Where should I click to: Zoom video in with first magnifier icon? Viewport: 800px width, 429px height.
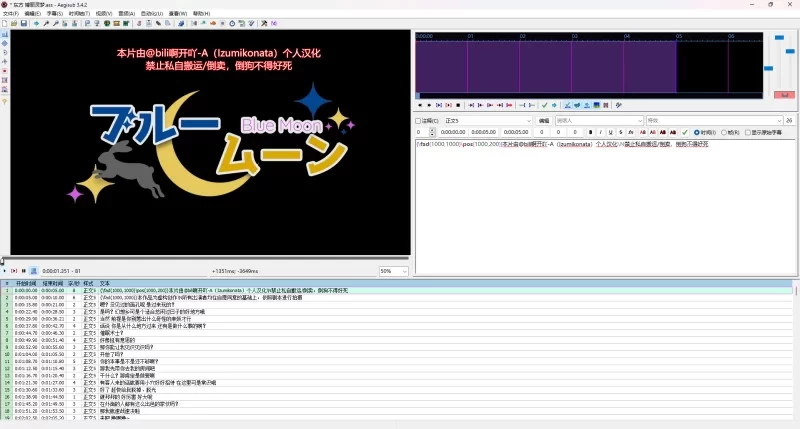pyautogui.click(x=45, y=23)
